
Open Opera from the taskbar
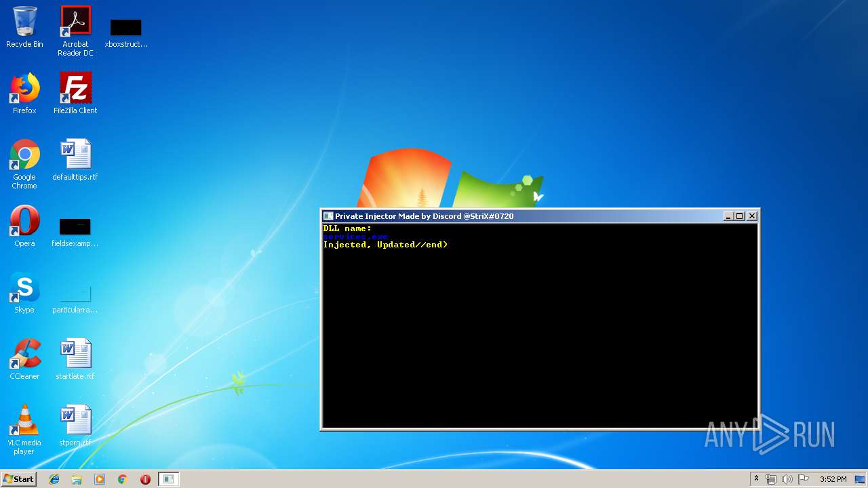point(145,479)
